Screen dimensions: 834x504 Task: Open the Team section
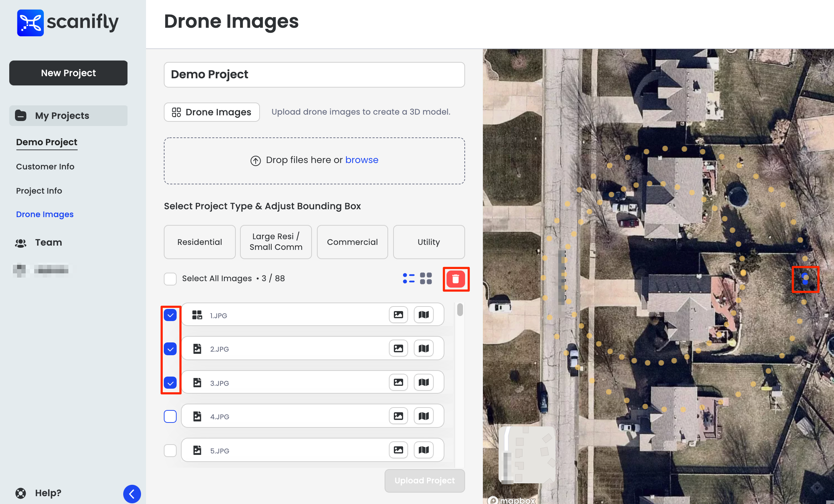pos(48,242)
